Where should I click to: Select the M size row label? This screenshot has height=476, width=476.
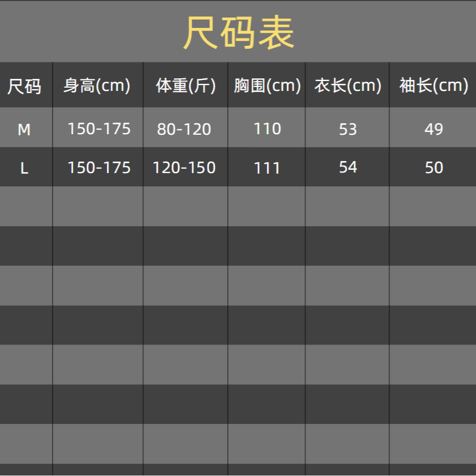pyautogui.click(x=26, y=129)
